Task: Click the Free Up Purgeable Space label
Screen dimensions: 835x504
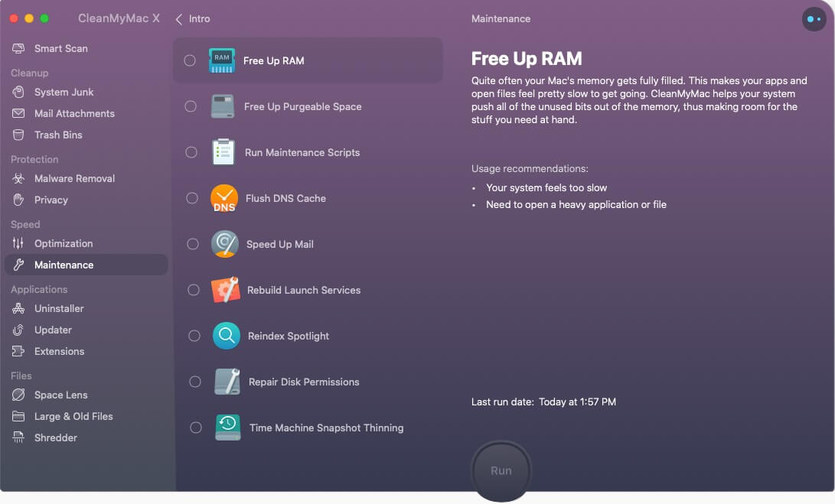Action: 302,106
